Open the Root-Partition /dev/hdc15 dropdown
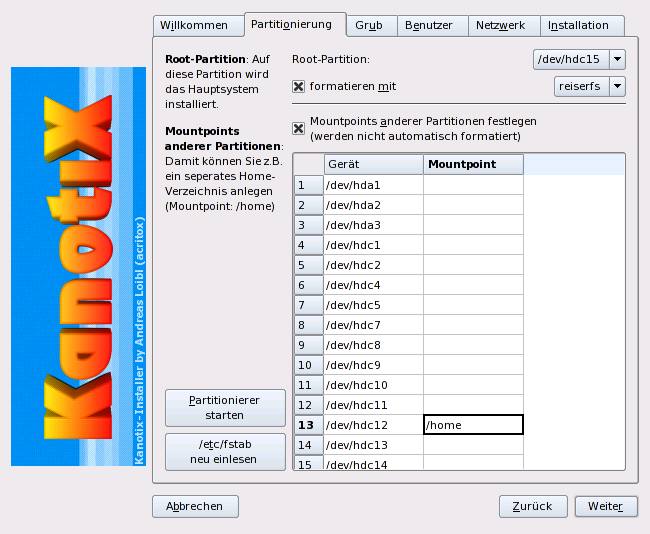This screenshot has width=650, height=534. point(579,59)
